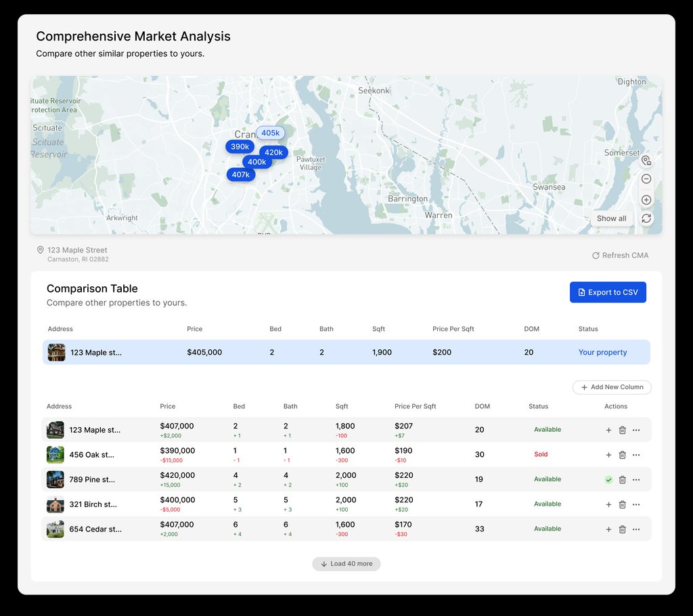
Task: Sort by Price Per Sqft column header
Action: (x=415, y=407)
